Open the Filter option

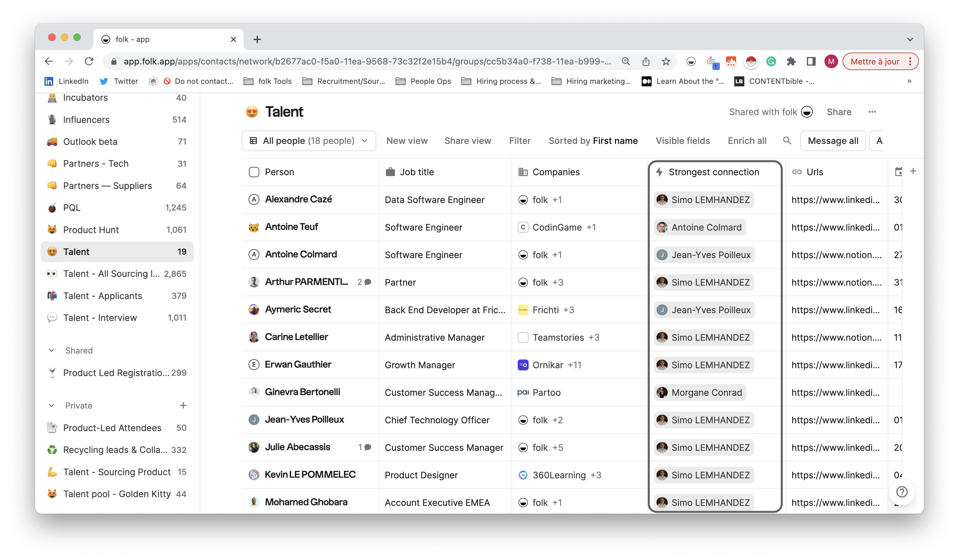520,141
